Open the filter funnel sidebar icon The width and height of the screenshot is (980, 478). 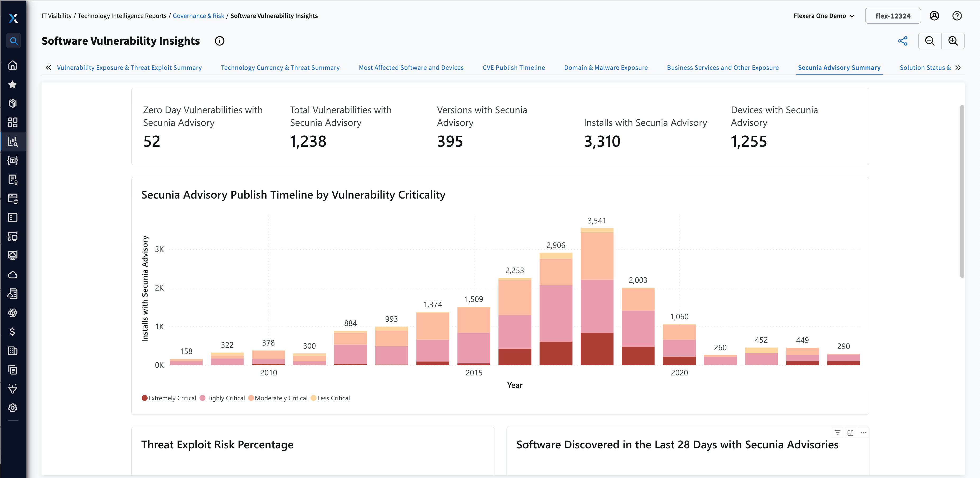tap(13, 389)
